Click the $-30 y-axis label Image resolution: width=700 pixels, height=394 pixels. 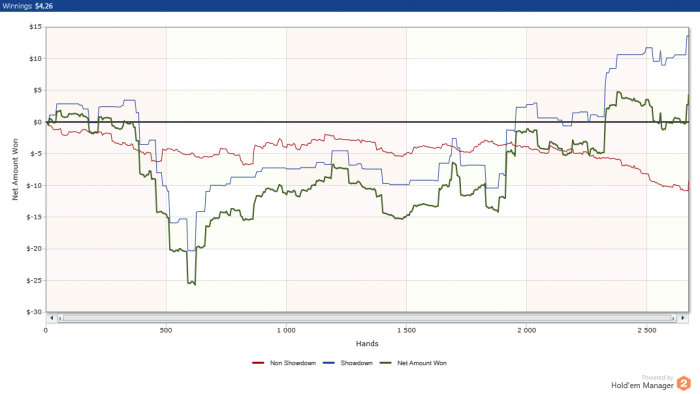tap(34, 312)
